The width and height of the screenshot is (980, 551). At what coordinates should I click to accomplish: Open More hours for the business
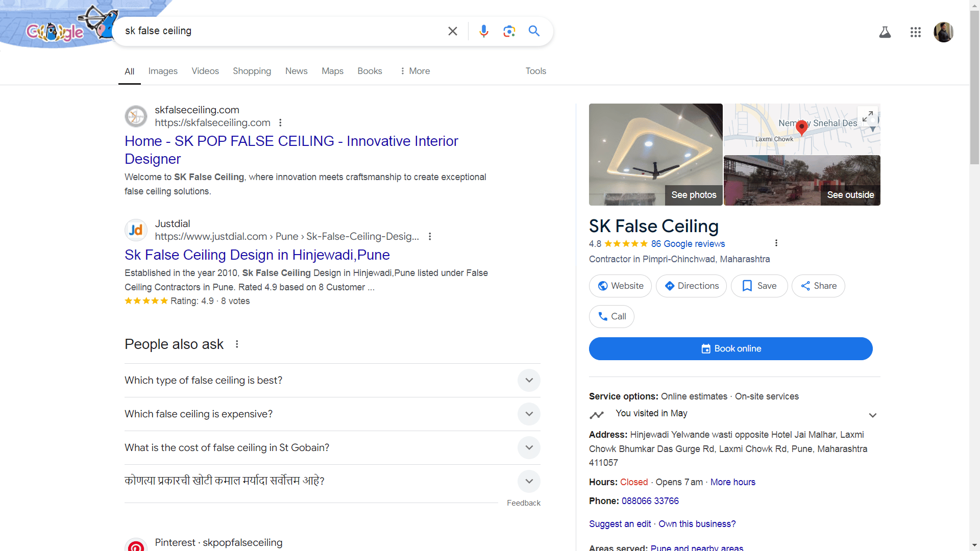pyautogui.click(x=732, y=482)
